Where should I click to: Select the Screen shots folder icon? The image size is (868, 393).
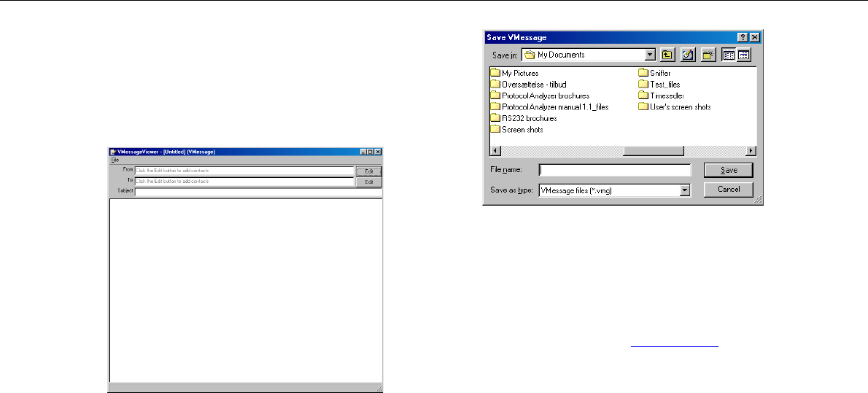pos(495,129)
